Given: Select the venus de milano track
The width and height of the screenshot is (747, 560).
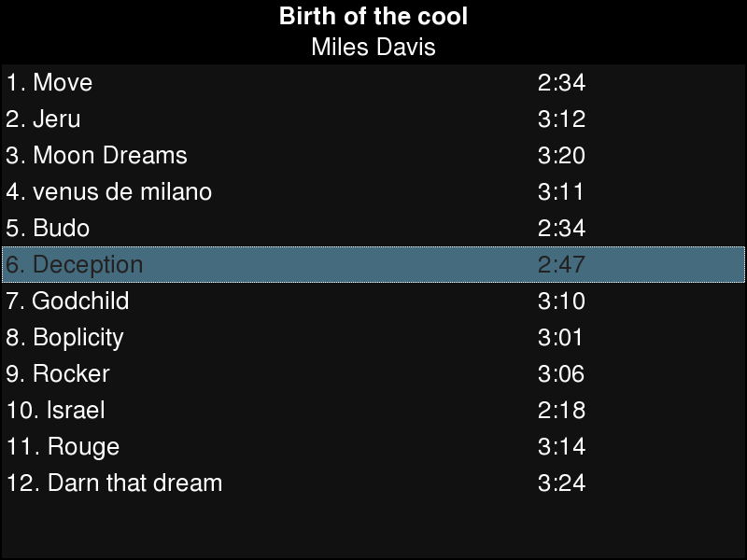Looking at the screenshot, I should (109, 191).
